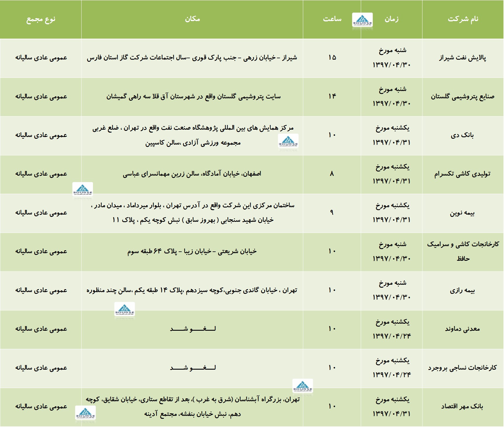Image resolution: width=504 pixels, height=427 pixels.
Task: Click hour '۱۰' in نساجی بروجرد row
Action: (x=332, y=368)
